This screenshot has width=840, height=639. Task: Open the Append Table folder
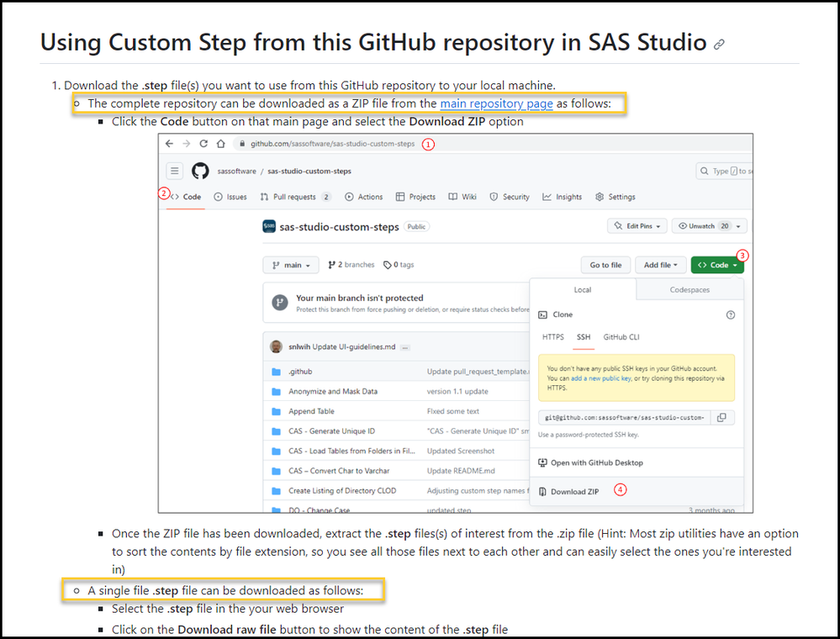(311, 411)
